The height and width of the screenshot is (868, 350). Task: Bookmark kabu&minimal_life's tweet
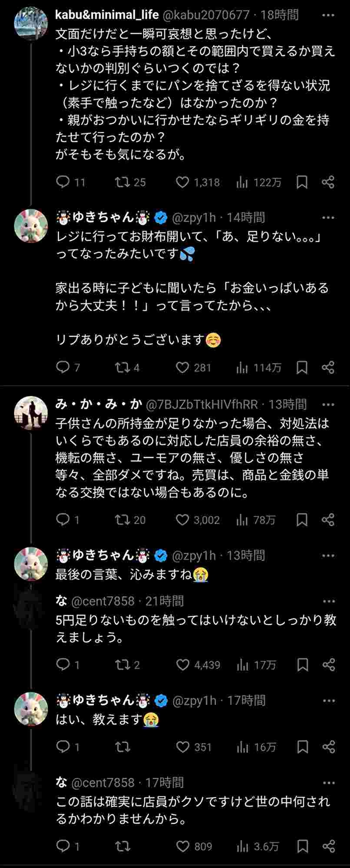pos(302,182)
